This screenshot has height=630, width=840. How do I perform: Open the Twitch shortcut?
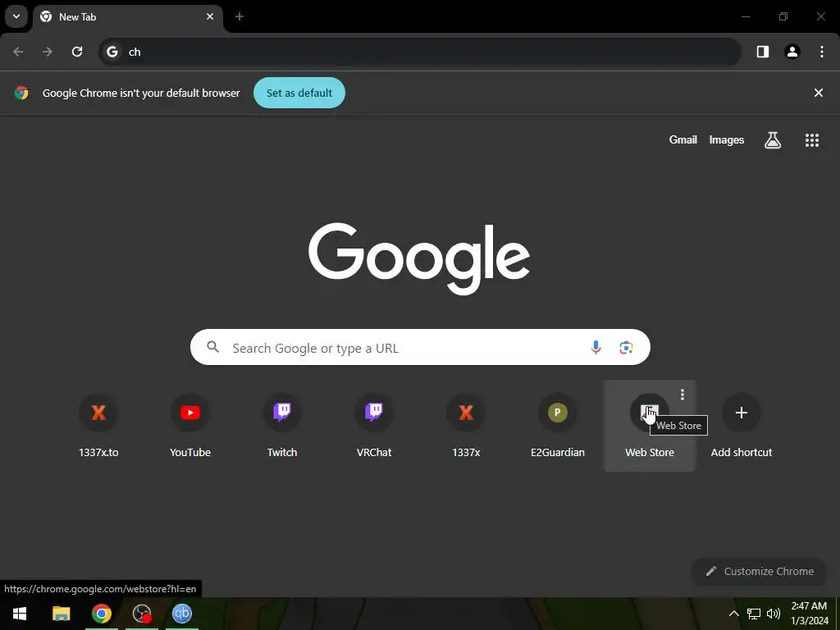tap(282, 426)
